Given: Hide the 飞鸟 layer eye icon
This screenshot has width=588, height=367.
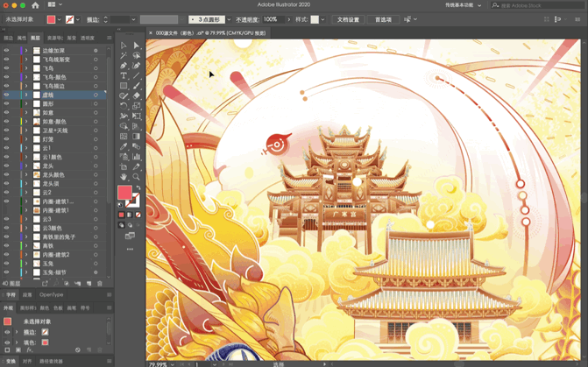Looking at the screenshot, I should click(6, 68).
